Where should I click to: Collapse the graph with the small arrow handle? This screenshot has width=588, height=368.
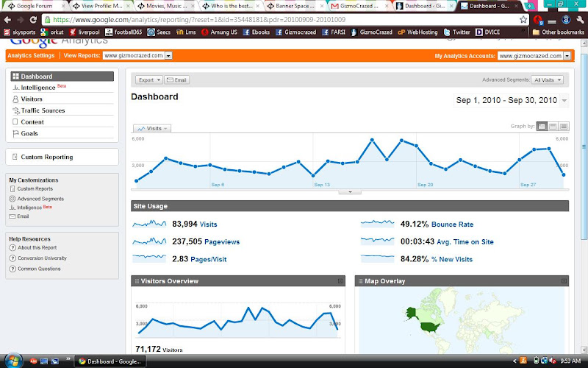tap(350, 192)
